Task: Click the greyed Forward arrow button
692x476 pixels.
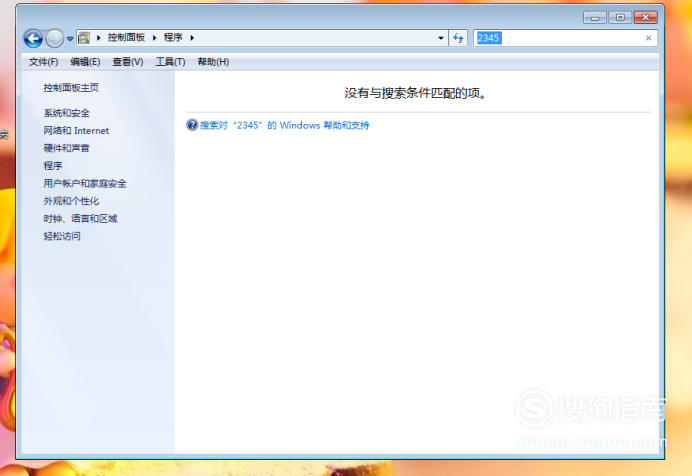Action: pos(54,38)
